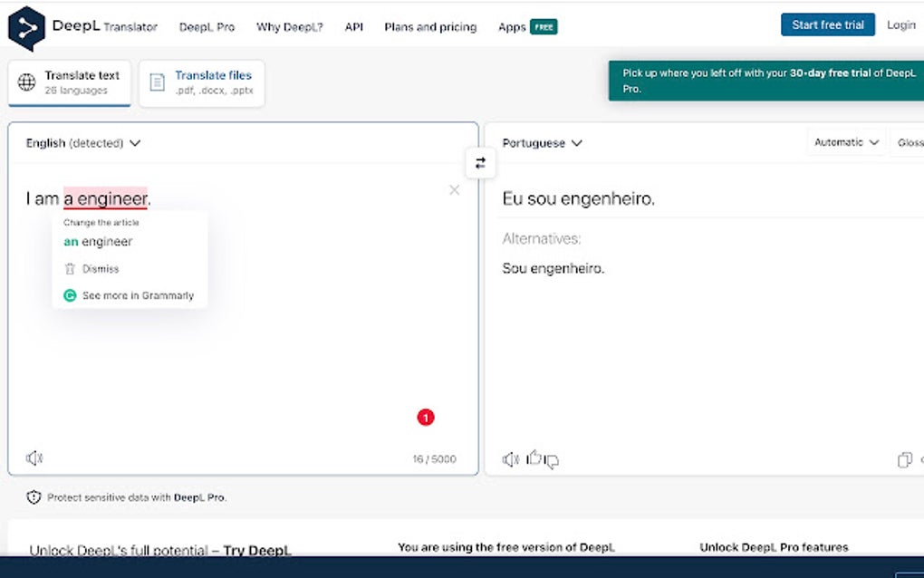Click the globe icon on Translate text

coord(26,82)
